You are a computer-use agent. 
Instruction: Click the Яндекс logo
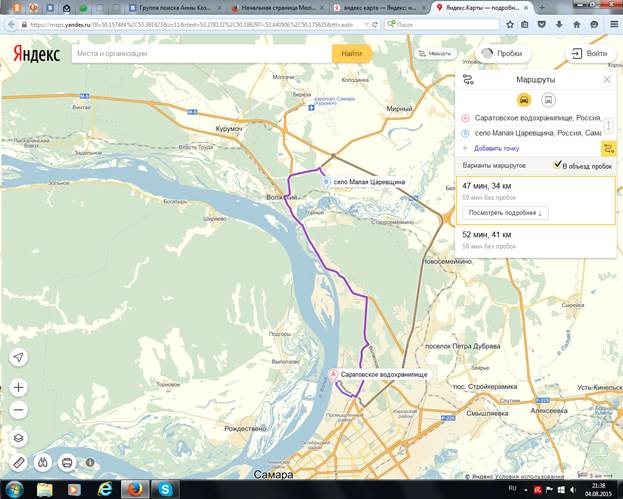pyautogui.click(x=37, y=54)
